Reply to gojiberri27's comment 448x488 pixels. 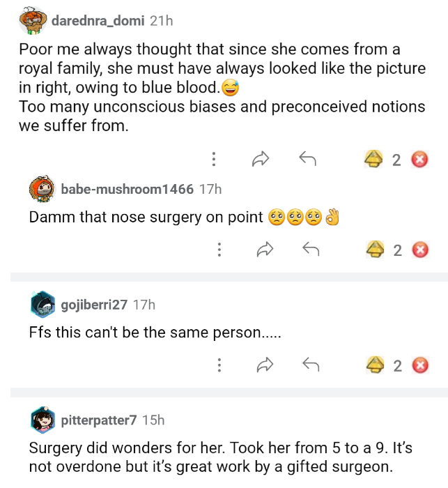coord(311,365)
